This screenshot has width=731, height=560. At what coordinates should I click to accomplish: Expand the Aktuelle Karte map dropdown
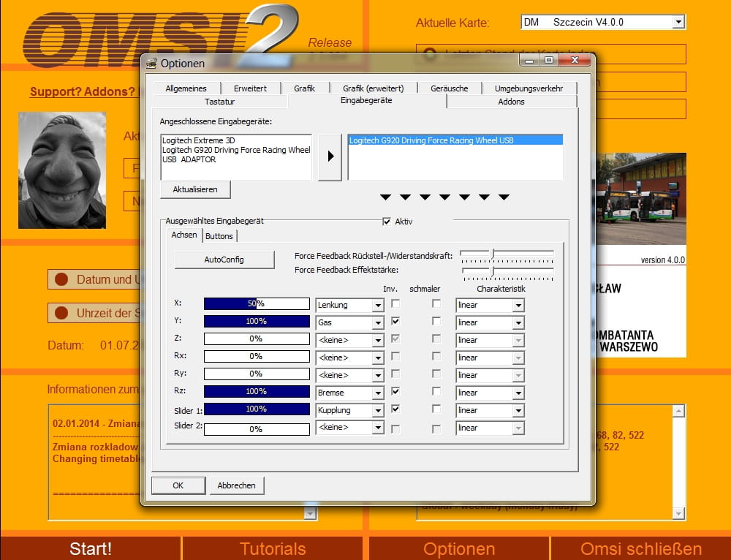[678, 23]
